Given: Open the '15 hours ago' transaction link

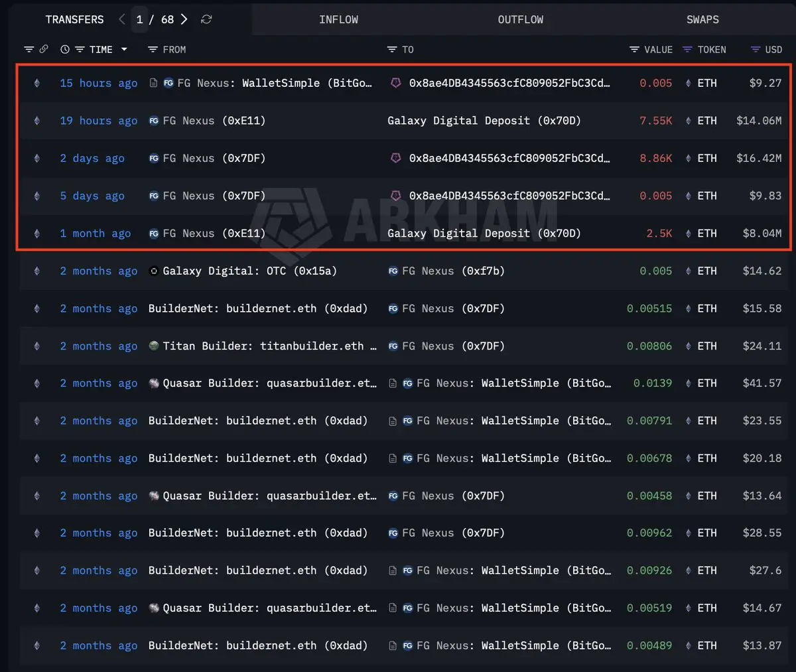Looking at the screenshot, I should pos(99,83).
